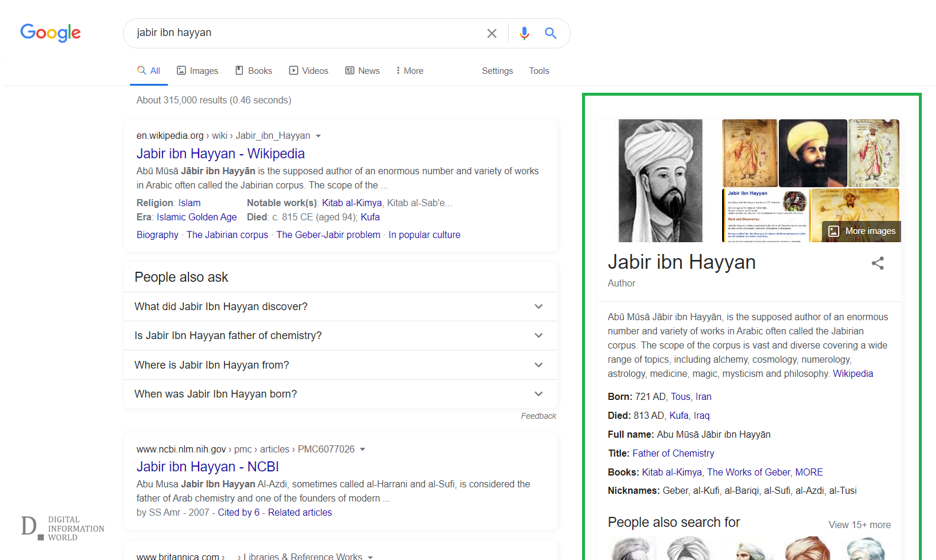Screen dimensions: 936x560
Task: Open the Tous birthplace link
Action: (x=680, y=397)
